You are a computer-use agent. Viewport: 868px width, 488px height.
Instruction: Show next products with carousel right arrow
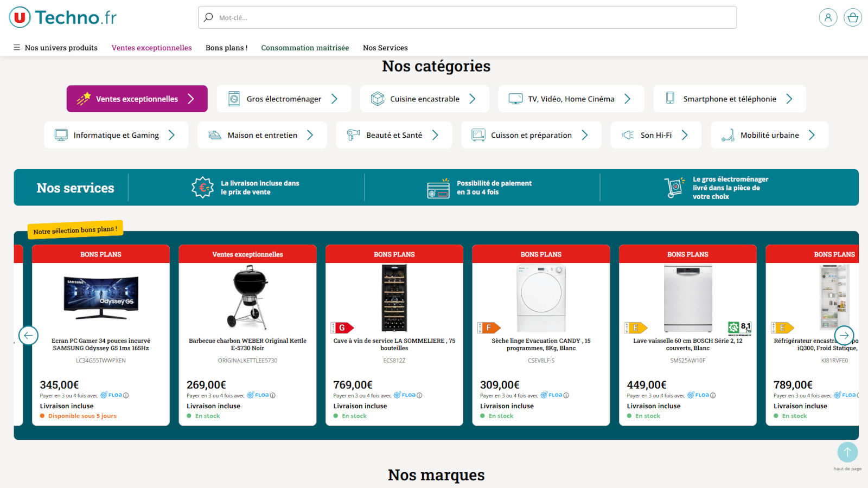[844, 336]
